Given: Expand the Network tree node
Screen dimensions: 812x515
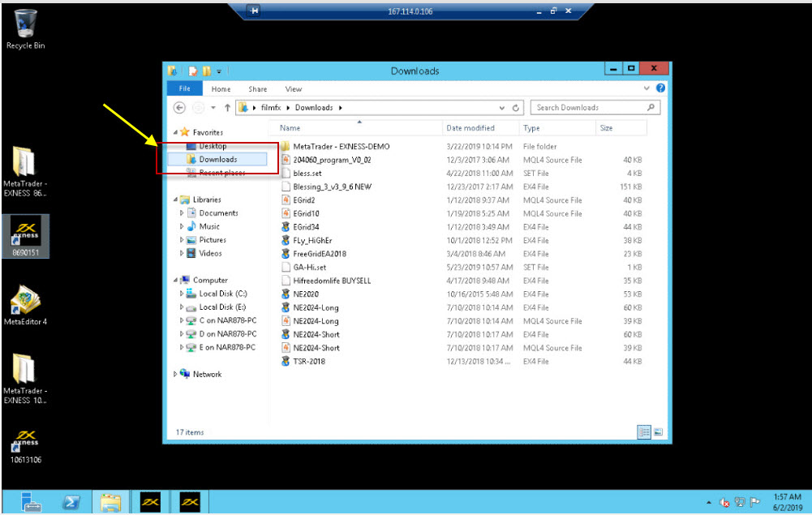Looking at the screenshot, I should pyautogui.click(x=176, y=374).
